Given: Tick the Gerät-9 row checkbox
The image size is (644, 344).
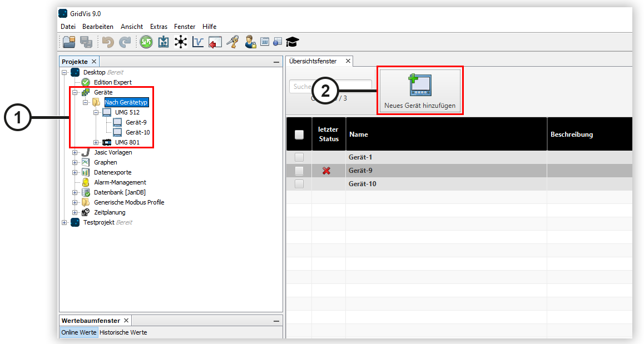Looking at the screenshot, I should click(299, 171).
